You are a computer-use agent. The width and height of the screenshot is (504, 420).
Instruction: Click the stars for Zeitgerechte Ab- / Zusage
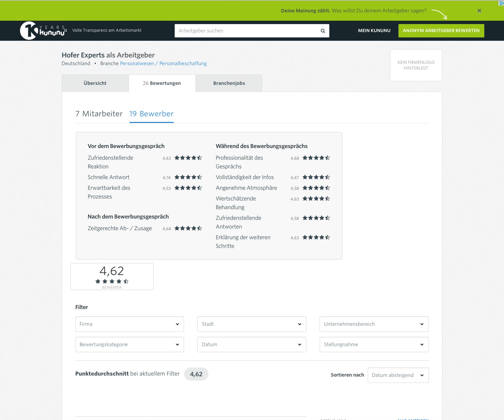188,228
